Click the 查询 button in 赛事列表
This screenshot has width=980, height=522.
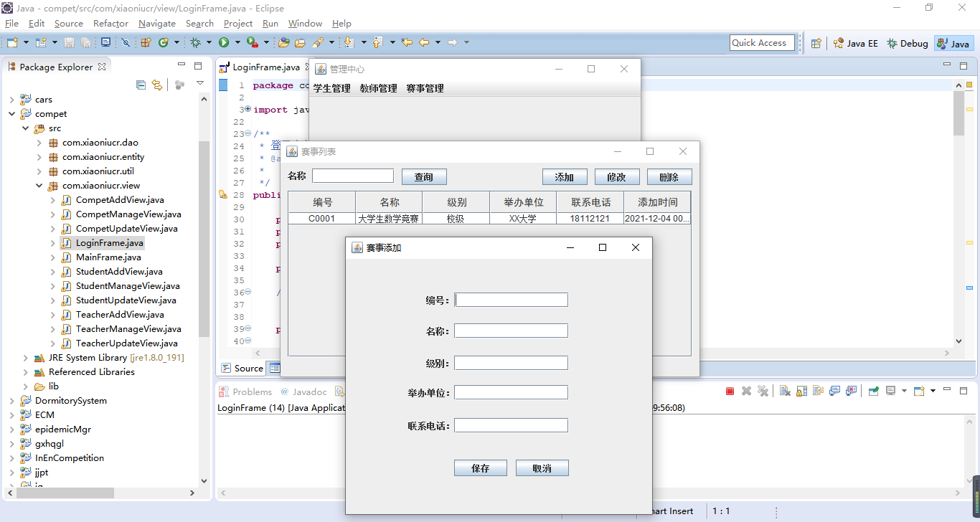coord(424,177)
